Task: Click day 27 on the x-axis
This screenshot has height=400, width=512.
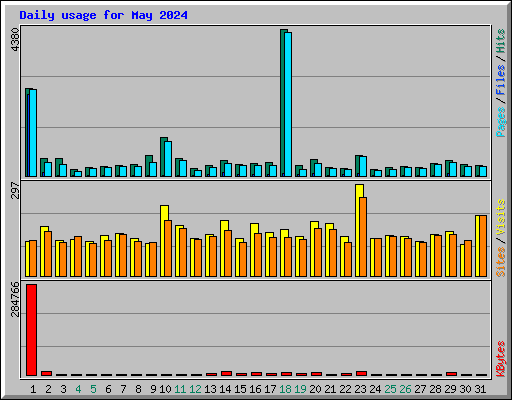Action: 420,389
